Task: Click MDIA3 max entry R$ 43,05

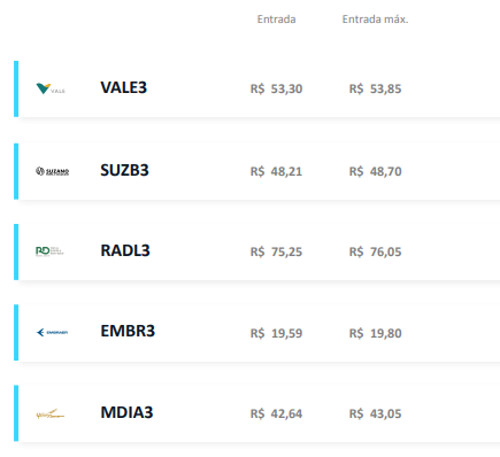Action: [x=375, y=414]
